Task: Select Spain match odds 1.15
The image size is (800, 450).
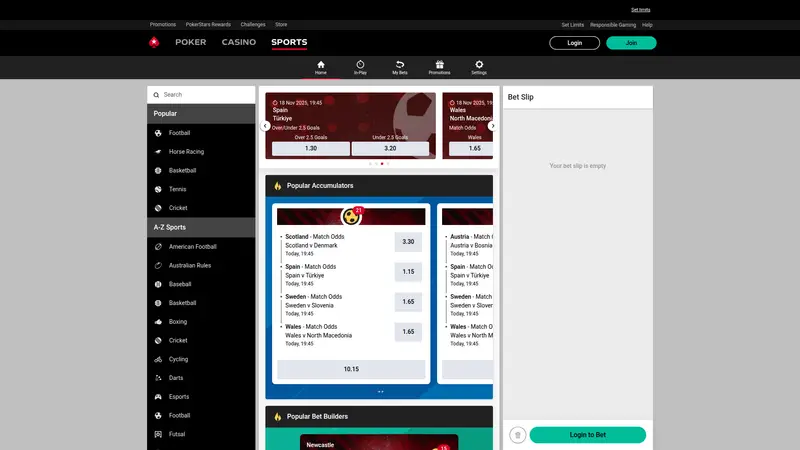Action: coord(408,272)
